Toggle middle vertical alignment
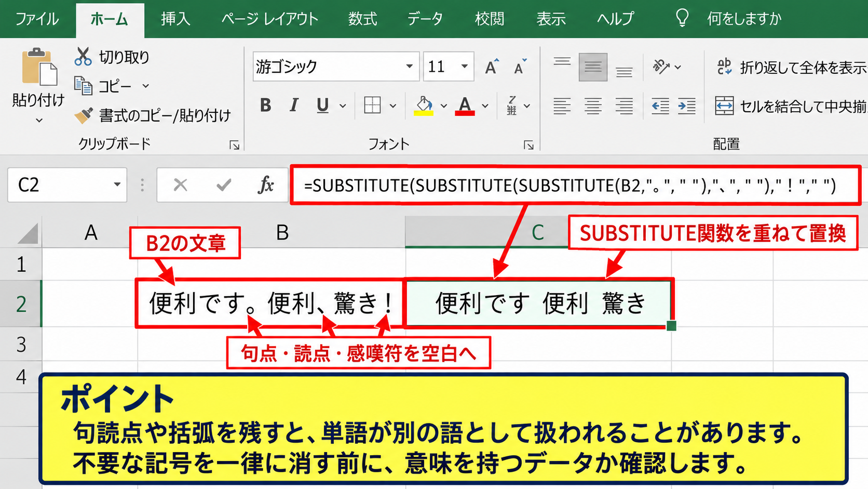Screen dimensions: 868x489 tap(593, 67)
